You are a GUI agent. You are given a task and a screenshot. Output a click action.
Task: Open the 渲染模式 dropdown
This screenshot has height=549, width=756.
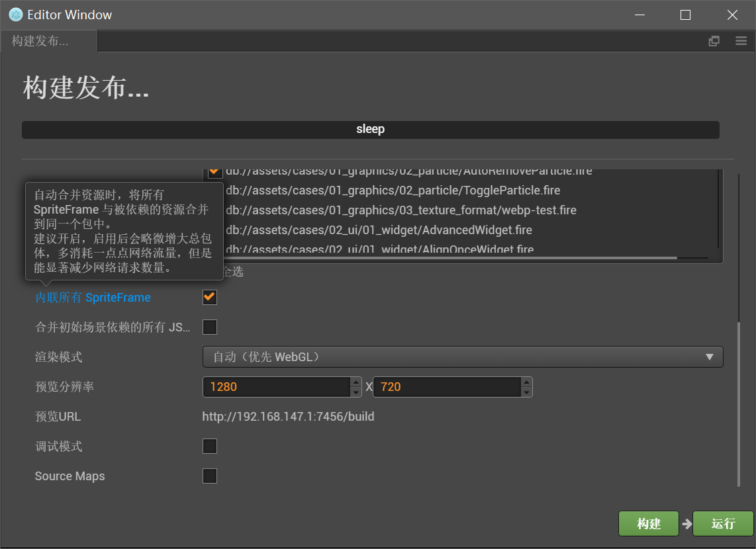(463, 357)
